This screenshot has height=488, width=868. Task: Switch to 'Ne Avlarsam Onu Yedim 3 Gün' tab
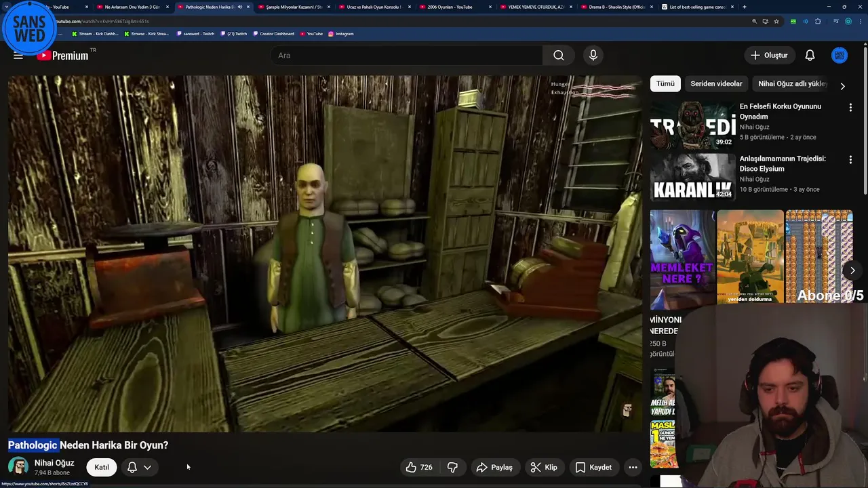pyautogui.click(x=132, y=7)
